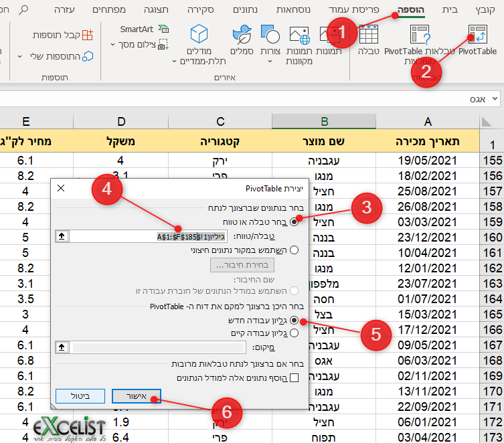
Task: Click product cell תפוח in row 173
Action: pyautogui.click(x=324, y=437)
